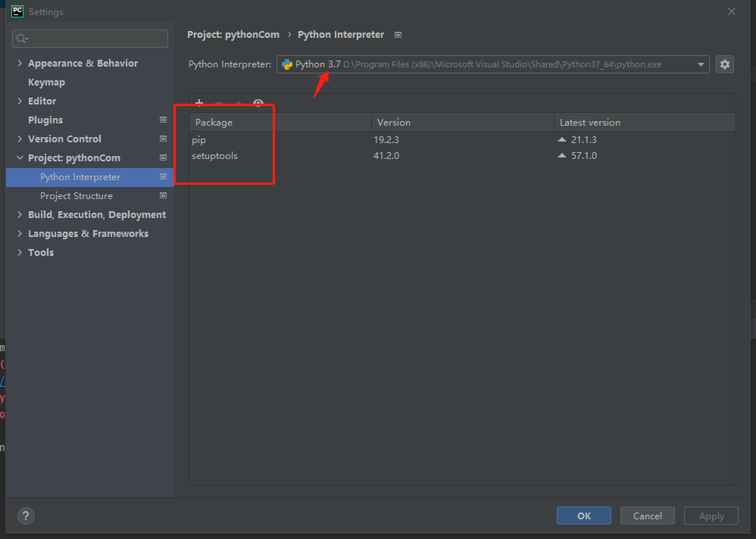Click the help question mark icon
Viewport: 756px width, 539px height.
[x=26, y=516]
